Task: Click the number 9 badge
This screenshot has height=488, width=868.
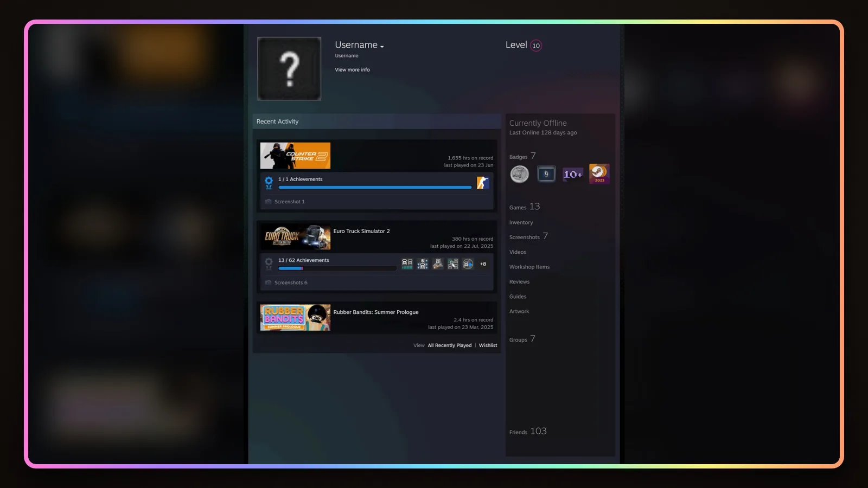Action: (x=546, y=174)
